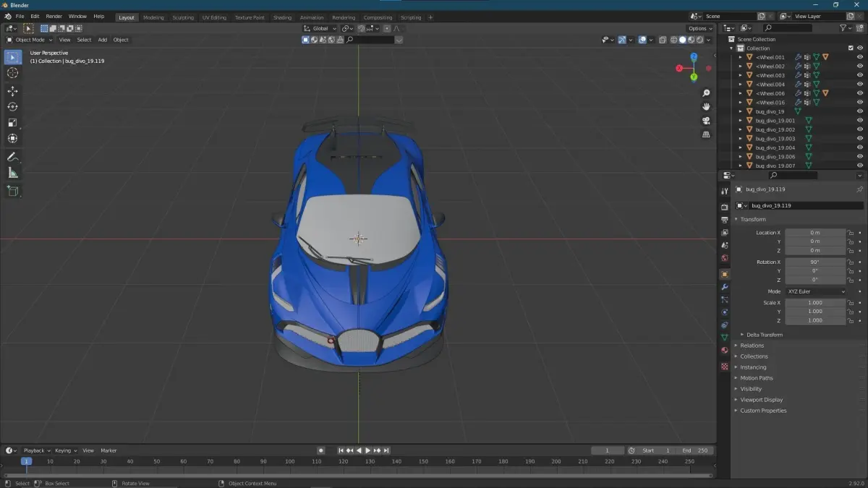Image resolution: width=868 pixels, height=488 pixels.
Task: Open the Modifier properties wrench tab
Action: pyautogui.click(x=725, y=287)
